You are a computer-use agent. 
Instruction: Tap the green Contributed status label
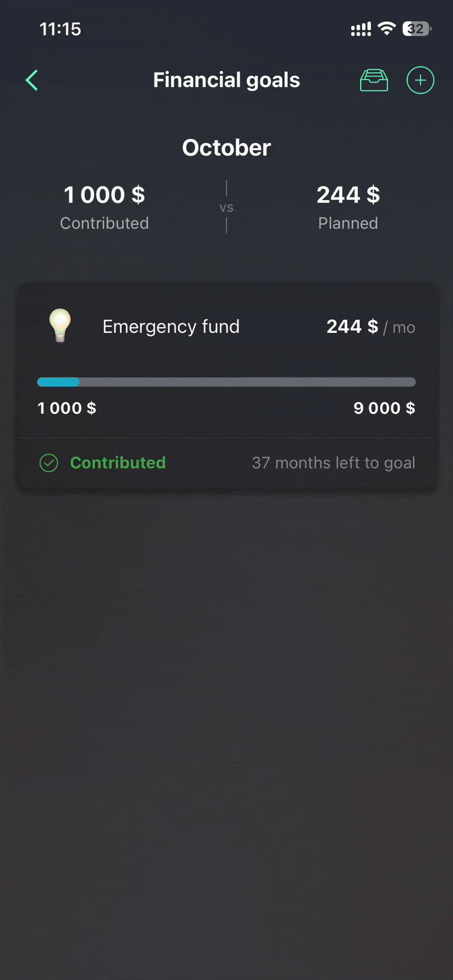click(x=118, y=463)
